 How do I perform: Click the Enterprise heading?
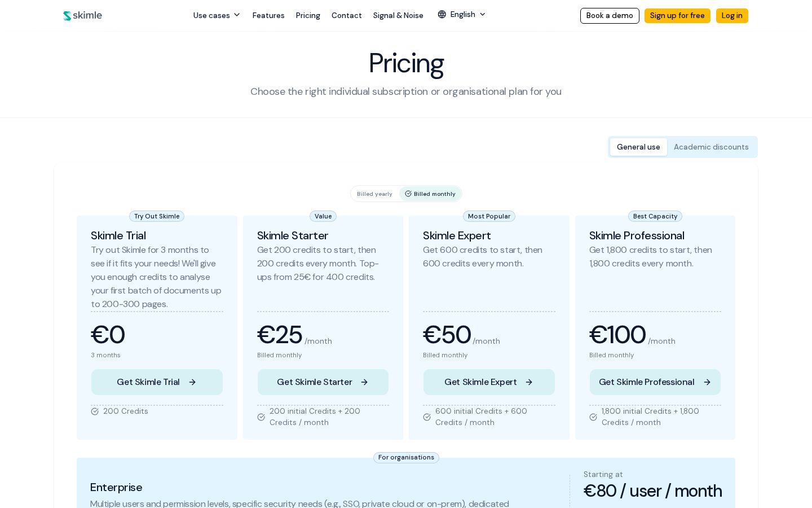116,488
